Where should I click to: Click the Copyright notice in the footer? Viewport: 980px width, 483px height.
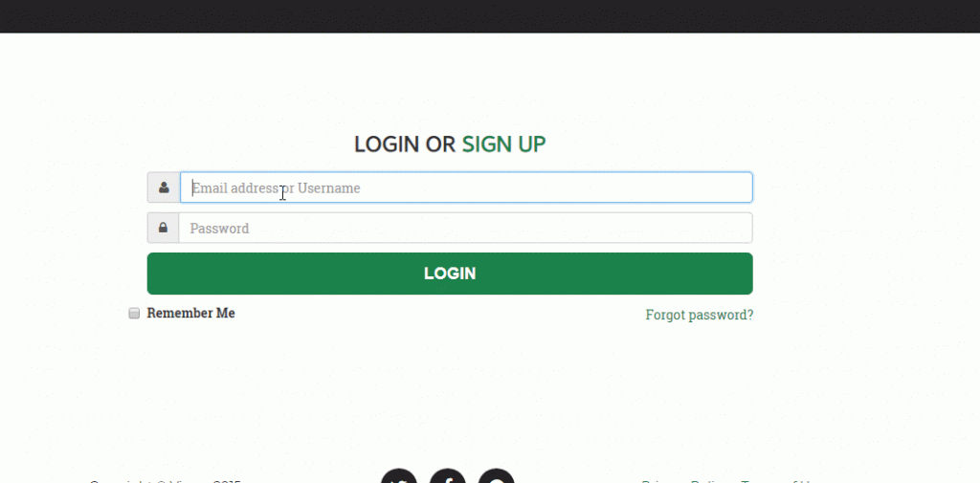point(165,481)
